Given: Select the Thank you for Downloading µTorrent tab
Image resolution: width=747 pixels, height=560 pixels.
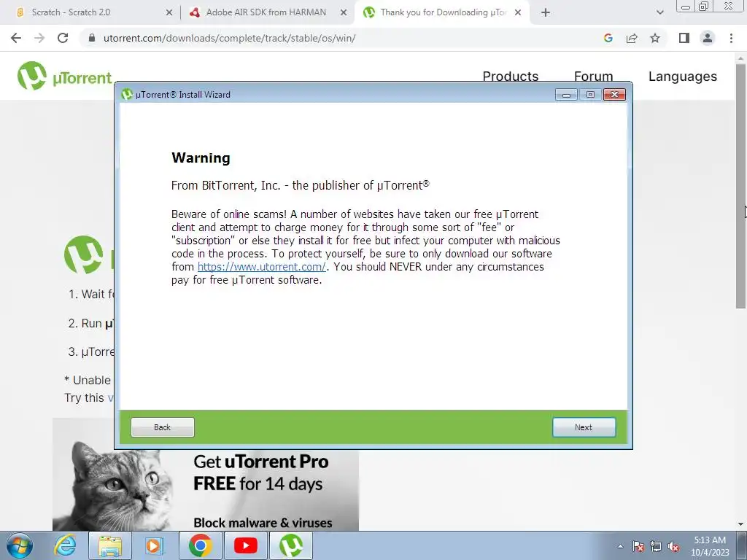Looking at the screenshot, I should (x=443, y=12).
